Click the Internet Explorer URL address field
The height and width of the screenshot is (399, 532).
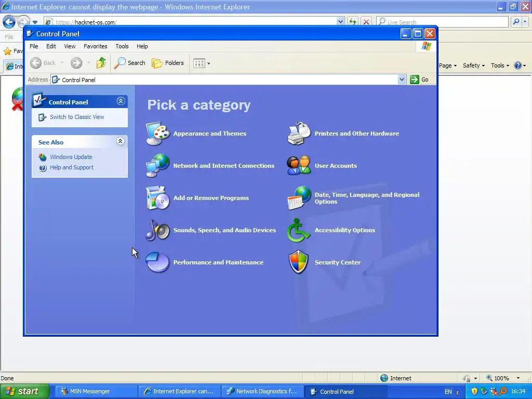(190, 22)
